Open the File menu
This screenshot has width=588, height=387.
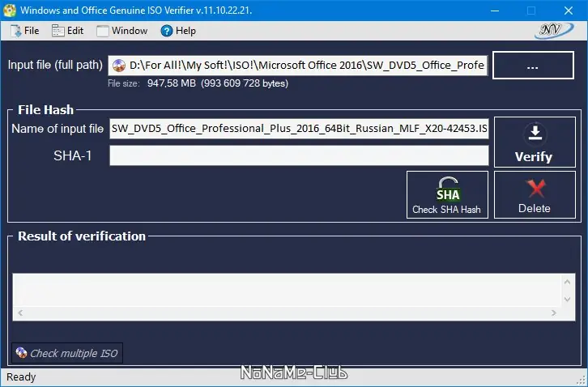coord(25,31)
